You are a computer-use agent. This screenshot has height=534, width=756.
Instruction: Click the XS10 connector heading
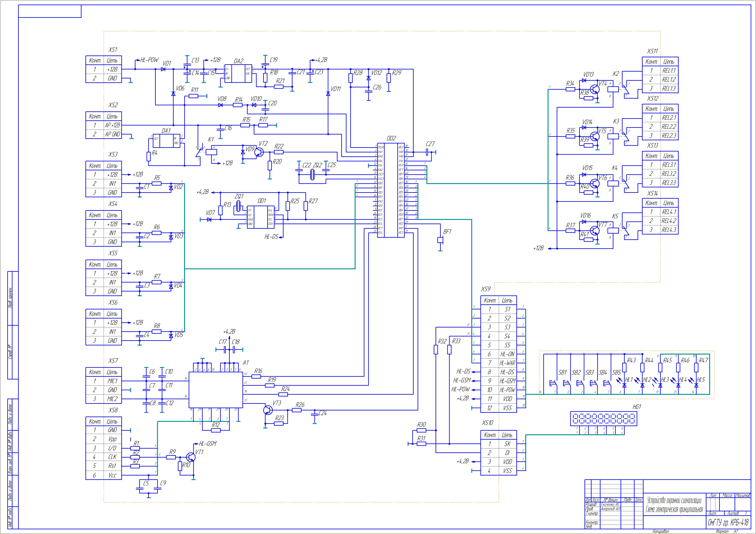(488, 422)
